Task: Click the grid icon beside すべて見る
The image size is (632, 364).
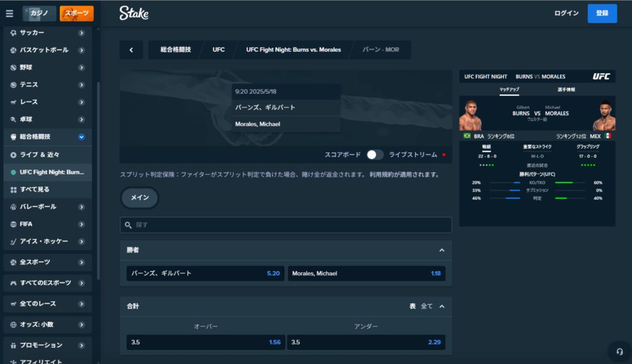Action: (x=14, y=189)
